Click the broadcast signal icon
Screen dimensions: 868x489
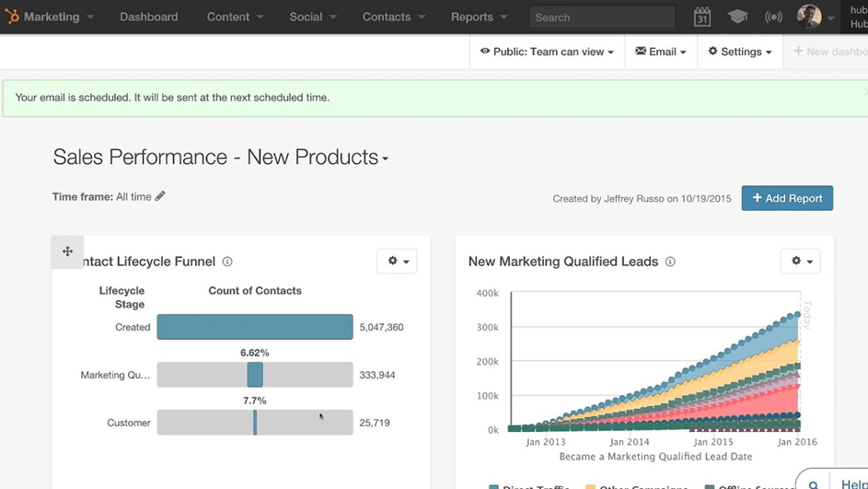[x=773, y=17]
